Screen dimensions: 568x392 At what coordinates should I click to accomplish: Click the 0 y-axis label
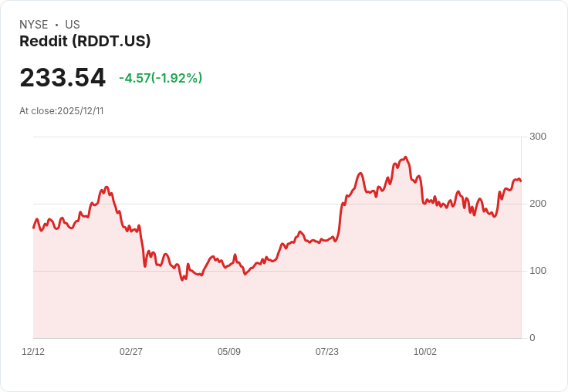pyautogui.click(x=532, y=338)
